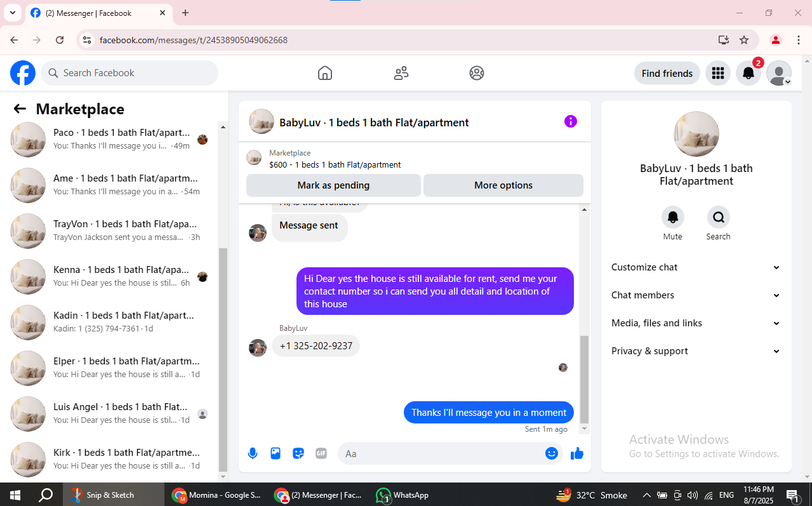Open More options for the listing

pyautogui.click(x=503, y=185)
